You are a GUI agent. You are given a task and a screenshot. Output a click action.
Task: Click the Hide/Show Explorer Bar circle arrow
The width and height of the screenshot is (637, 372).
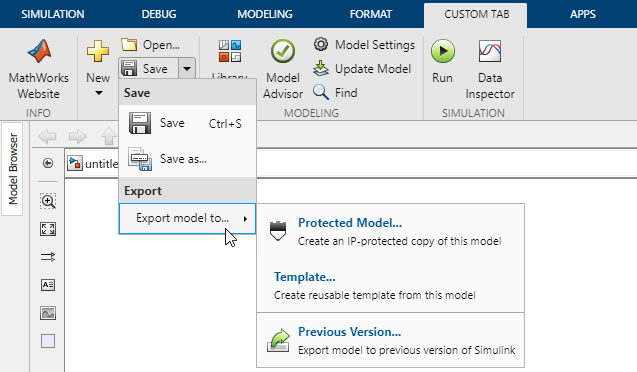(48, 163)
